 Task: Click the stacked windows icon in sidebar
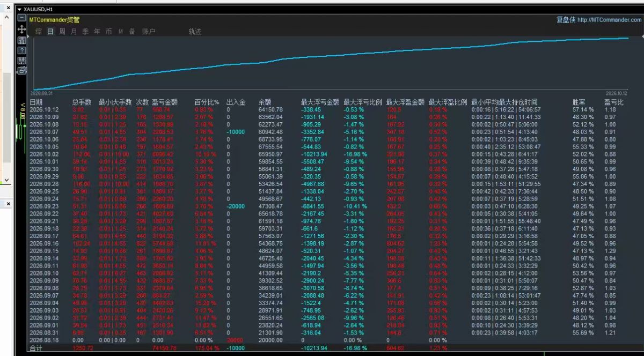[x=22, y=70]
